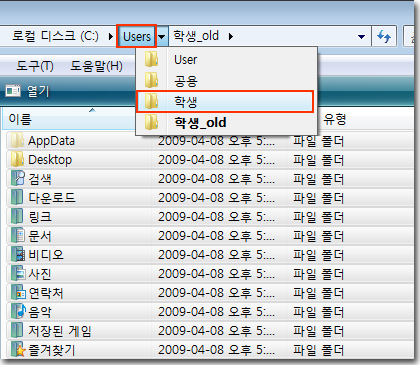Viewport: 420px width, 365px height.
Task: Click the 즐겨찾기 favorites star folder icon
Action: [x=18, y=350]
